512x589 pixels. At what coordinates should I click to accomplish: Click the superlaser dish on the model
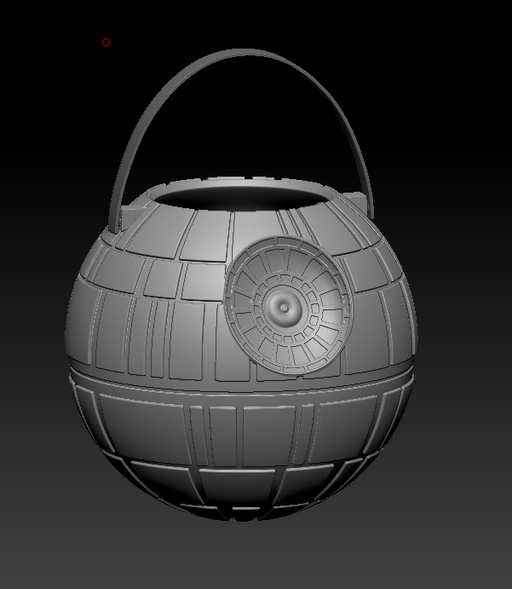[x=288, y=305]
